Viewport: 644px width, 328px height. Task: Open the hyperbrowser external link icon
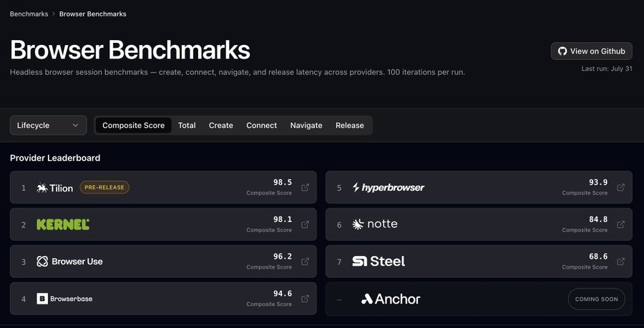pos(620,187)
